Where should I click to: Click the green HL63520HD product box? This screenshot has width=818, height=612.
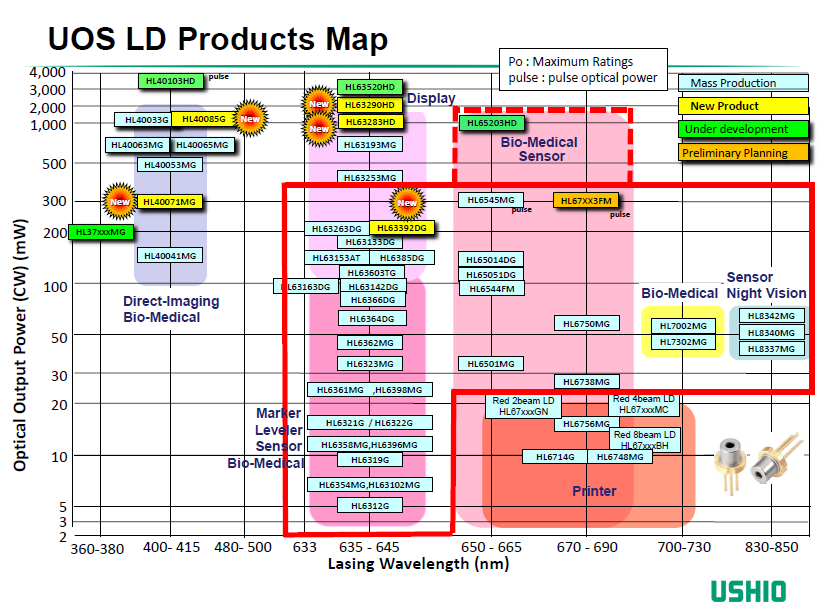click(x=370, y=87)
